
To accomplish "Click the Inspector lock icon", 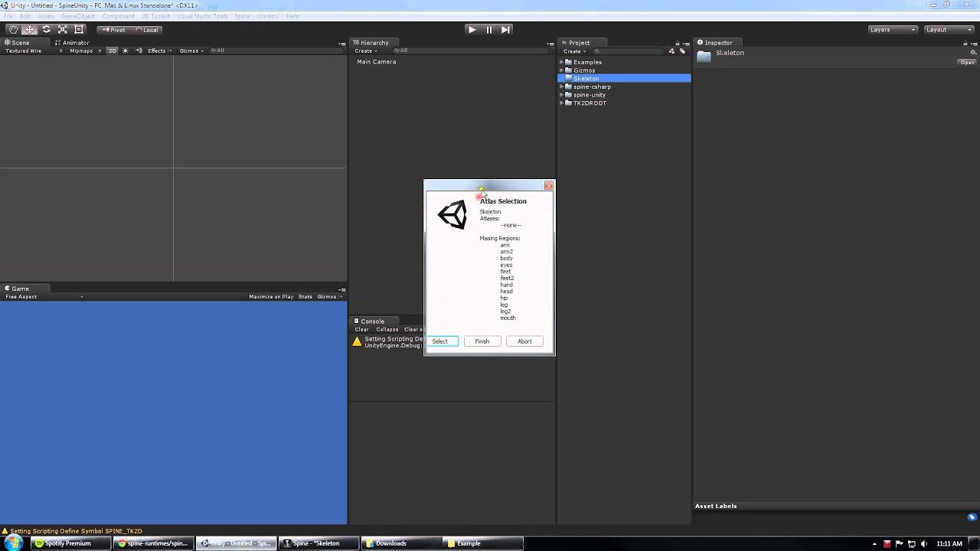I will (x=965, y=44).
